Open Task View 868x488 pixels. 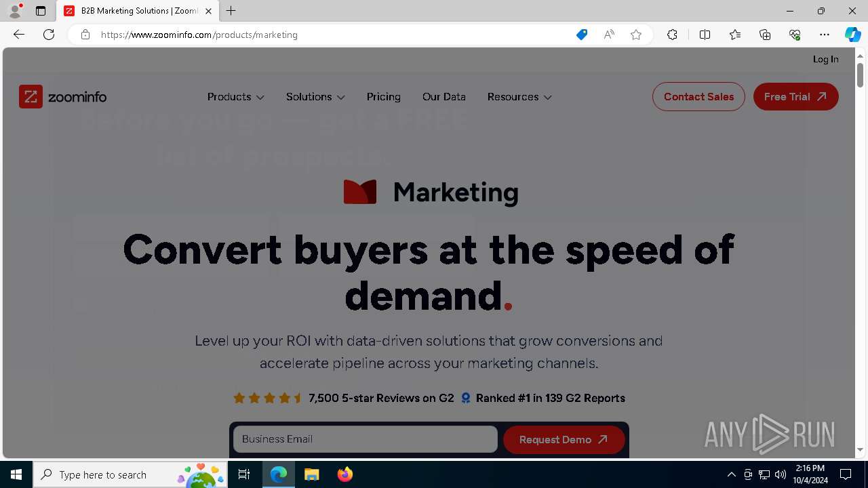point(244,474)
